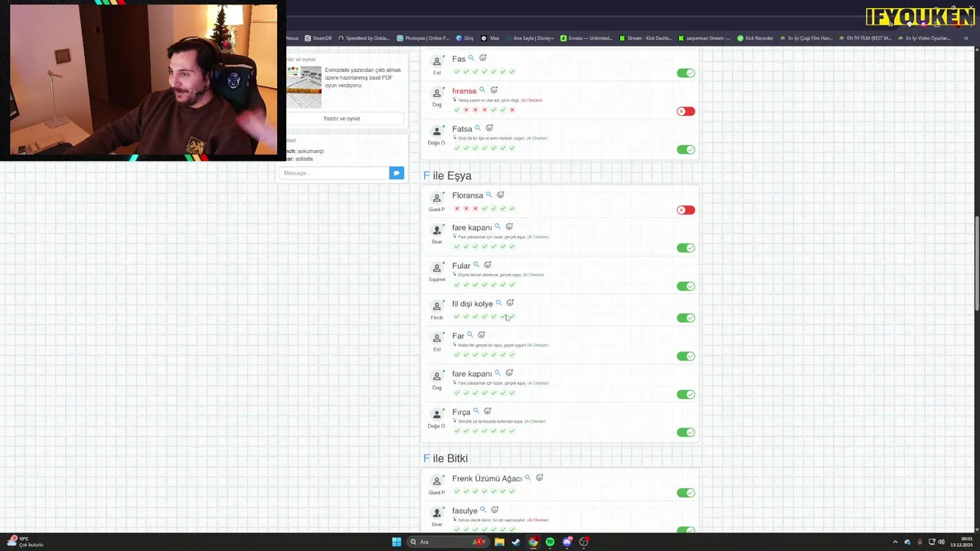The width and height of the screenshot is (980, 551).
Task: Add an emoji reaction to Fular
Action: click(x=488, y=266)
